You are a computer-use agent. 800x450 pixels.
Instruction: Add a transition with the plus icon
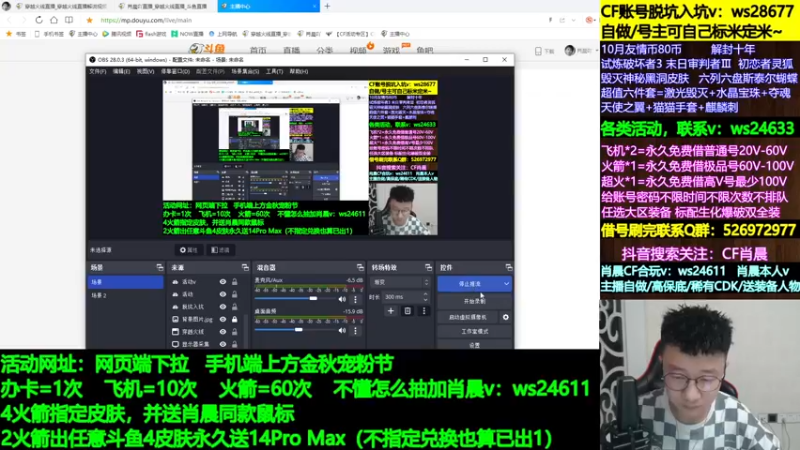click(391, 311)
